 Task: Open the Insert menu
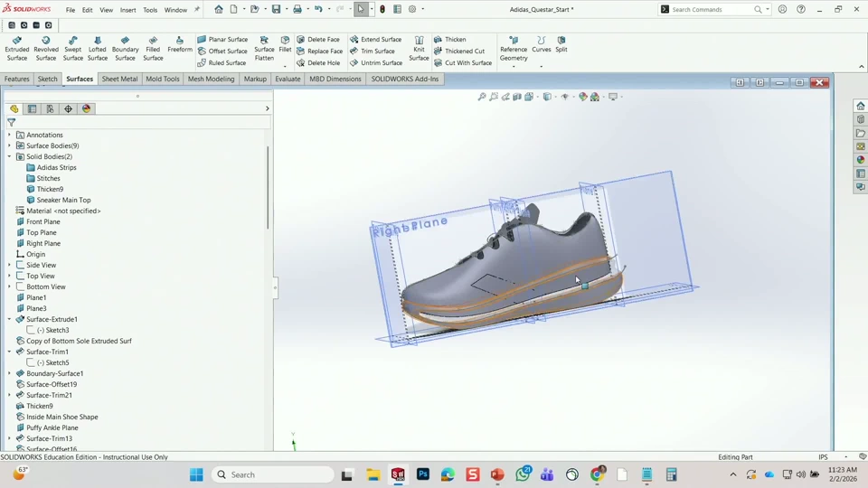[x=127, y=10]
